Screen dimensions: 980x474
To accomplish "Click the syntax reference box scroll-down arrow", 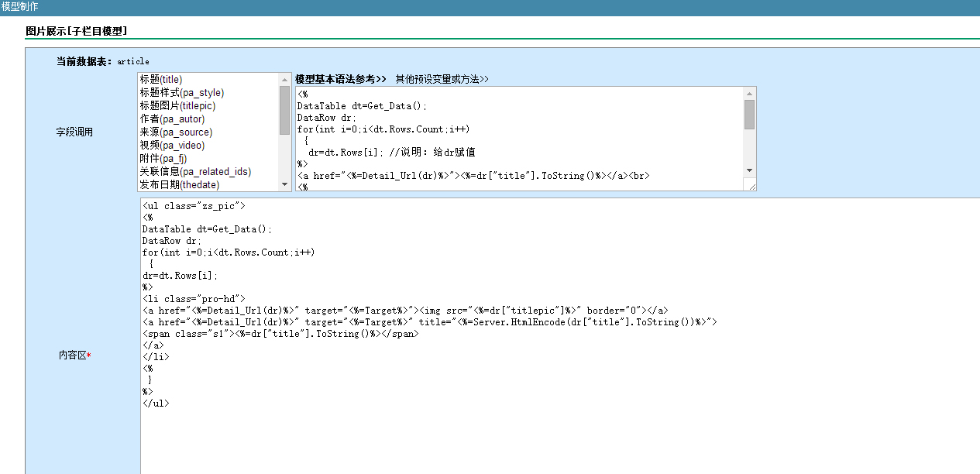I will click(x=749, y=170).
